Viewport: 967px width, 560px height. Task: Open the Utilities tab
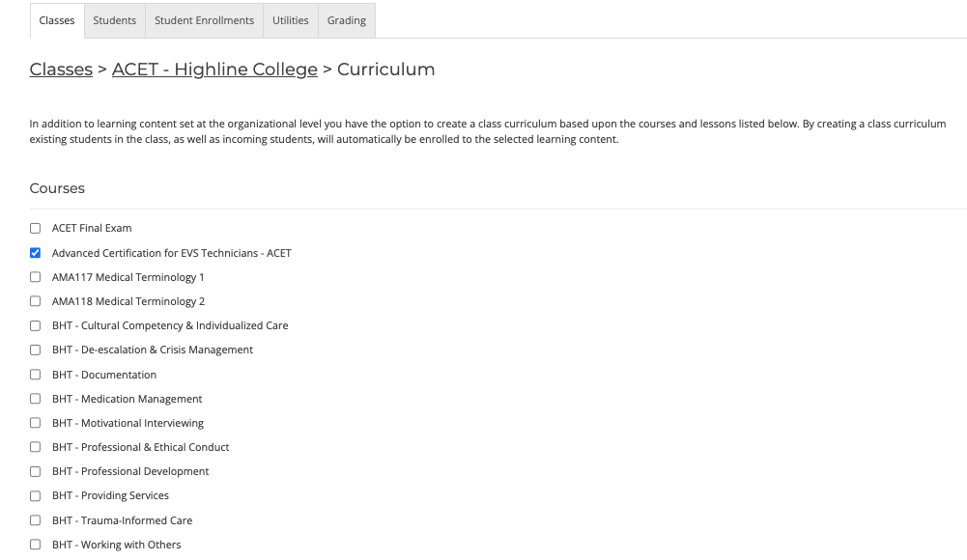pyautogui.click(x=291, y=20)
